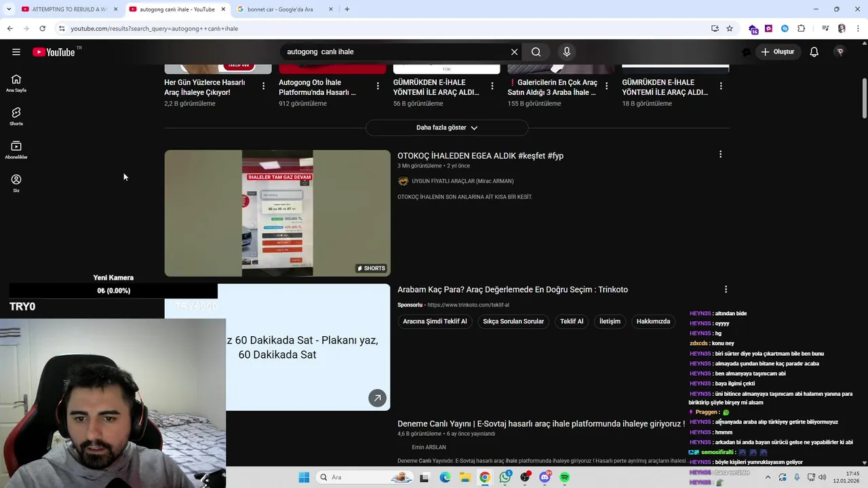Viewport: 868px width, 488px height.
Task: Click the Oluştur create button
Action: click(777, 52)
